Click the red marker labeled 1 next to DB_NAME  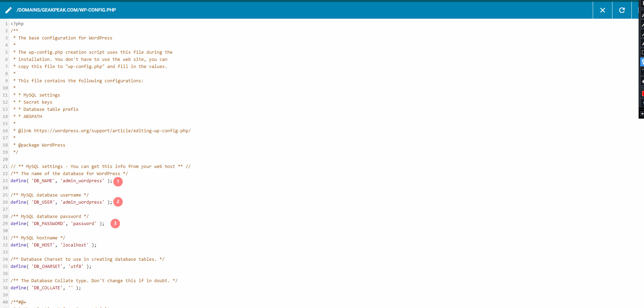point(118,182)
